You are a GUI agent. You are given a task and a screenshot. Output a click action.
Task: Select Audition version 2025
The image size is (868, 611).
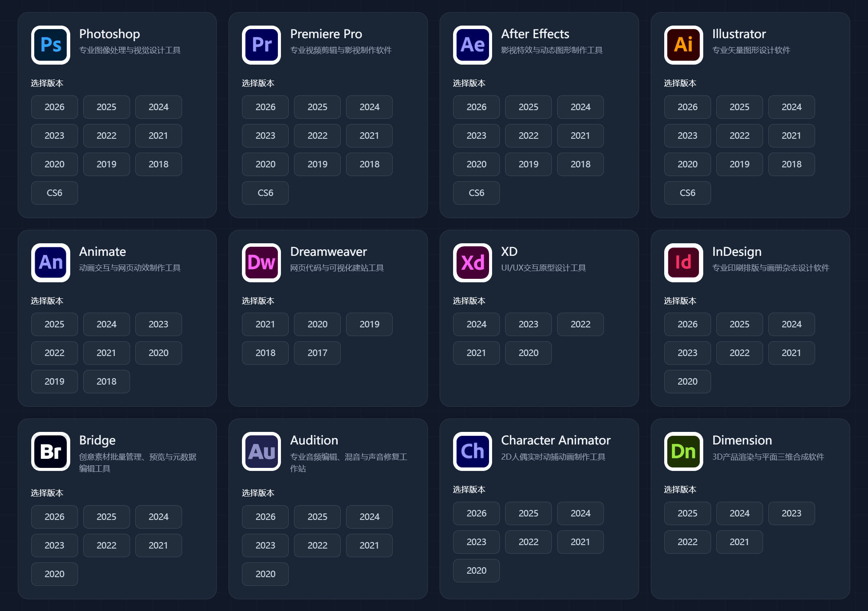(317, 517)
